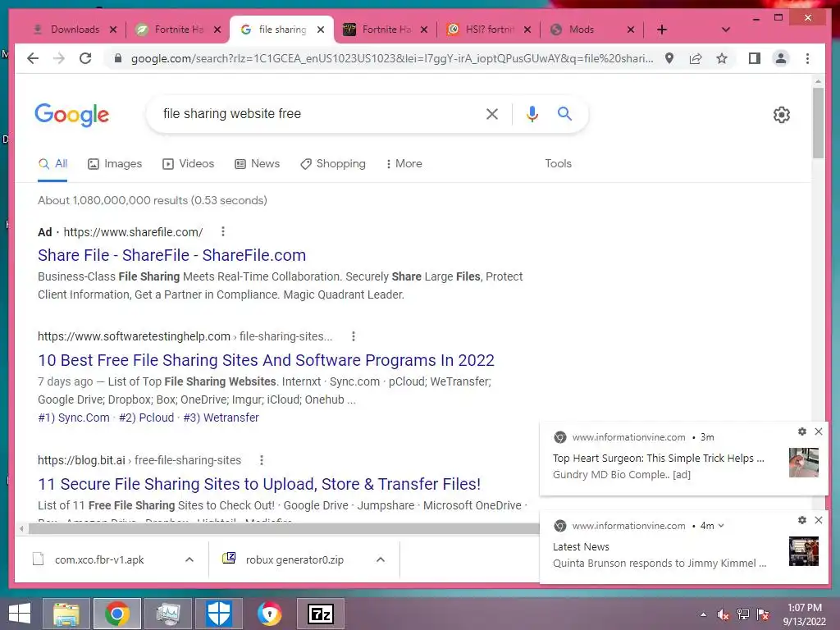The image size is (840, 630).
Task: Jump to #2) Pcloud sublink
Action: [146, 418]
